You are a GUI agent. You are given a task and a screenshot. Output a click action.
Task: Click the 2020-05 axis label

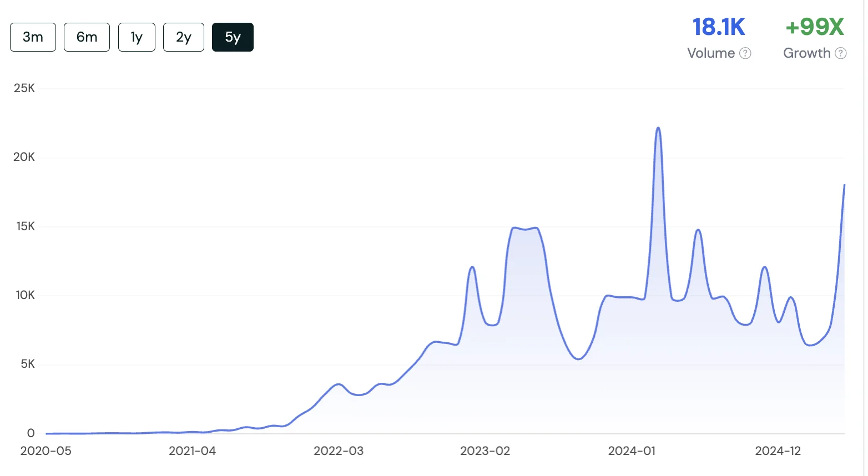[45, 451]
